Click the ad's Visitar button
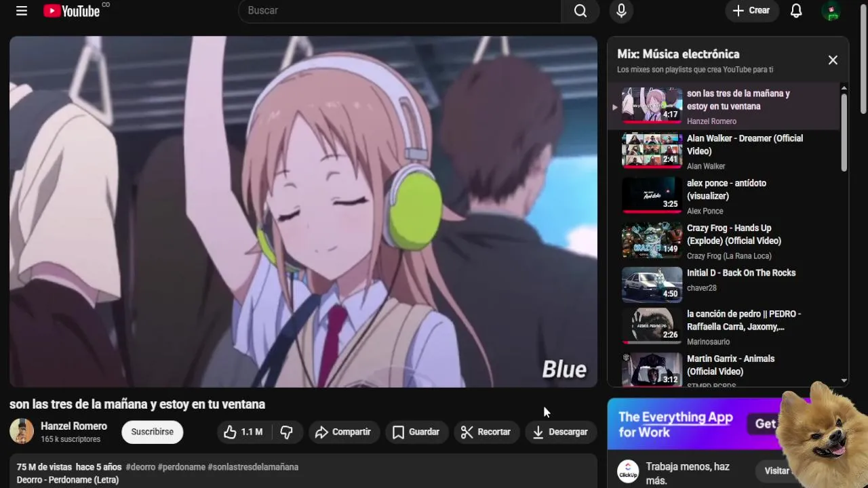Screen dimensions: 868x488 point(777,470)
